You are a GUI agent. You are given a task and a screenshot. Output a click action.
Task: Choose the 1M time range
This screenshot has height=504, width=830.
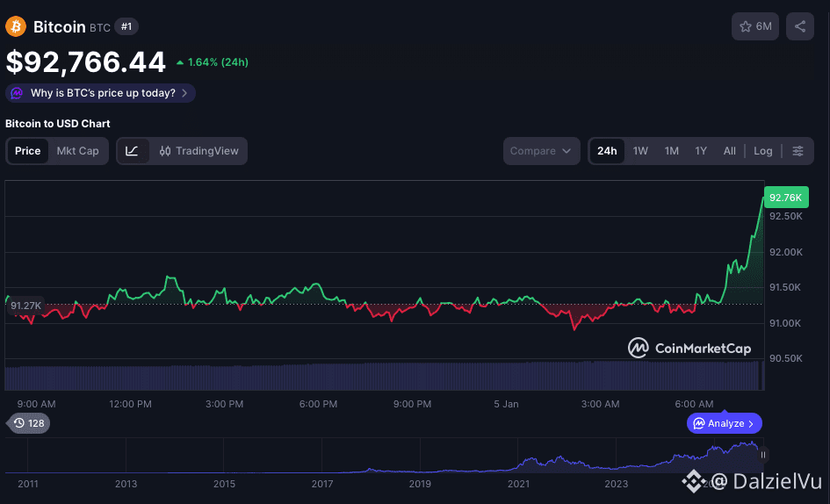point(671,151)
